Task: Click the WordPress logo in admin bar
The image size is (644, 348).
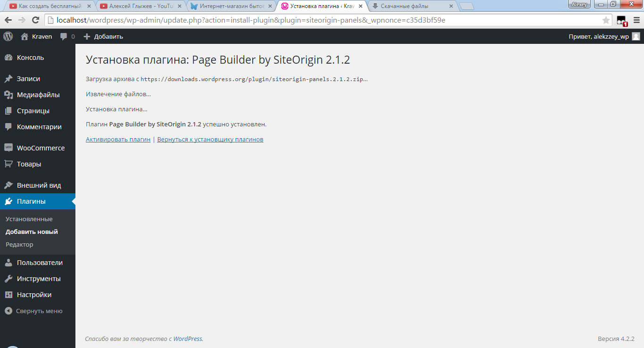Action: [x=8, y=36]
